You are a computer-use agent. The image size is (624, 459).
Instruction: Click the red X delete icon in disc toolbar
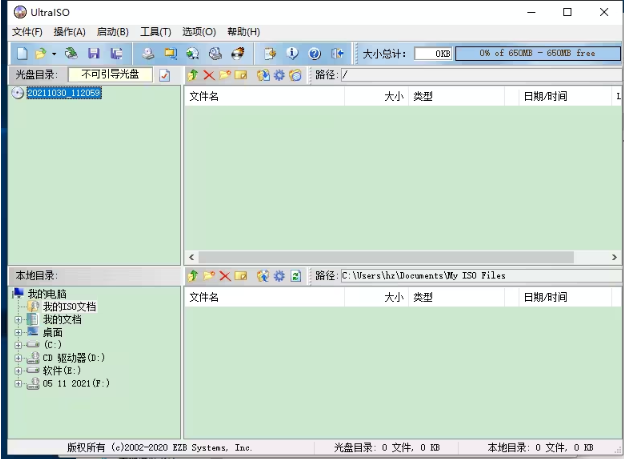(x=209, y=75)
